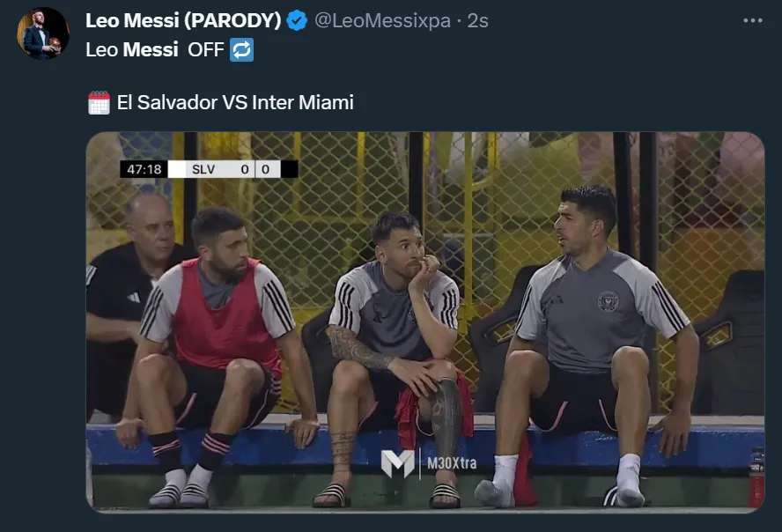This screenshot has width=782, height=532.
Task: Click the blue verified checkmark badge
Action: click(x=297, y=20)
